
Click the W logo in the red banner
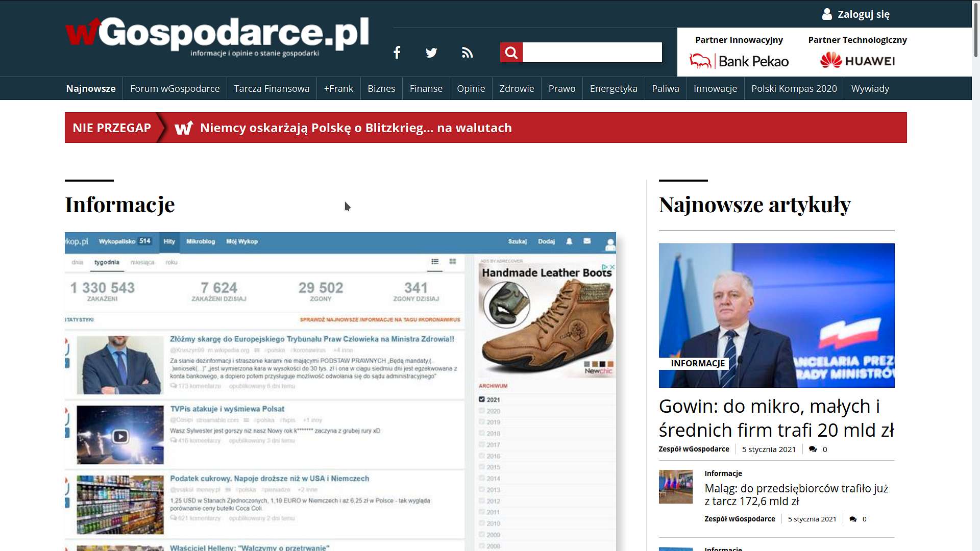184,128
